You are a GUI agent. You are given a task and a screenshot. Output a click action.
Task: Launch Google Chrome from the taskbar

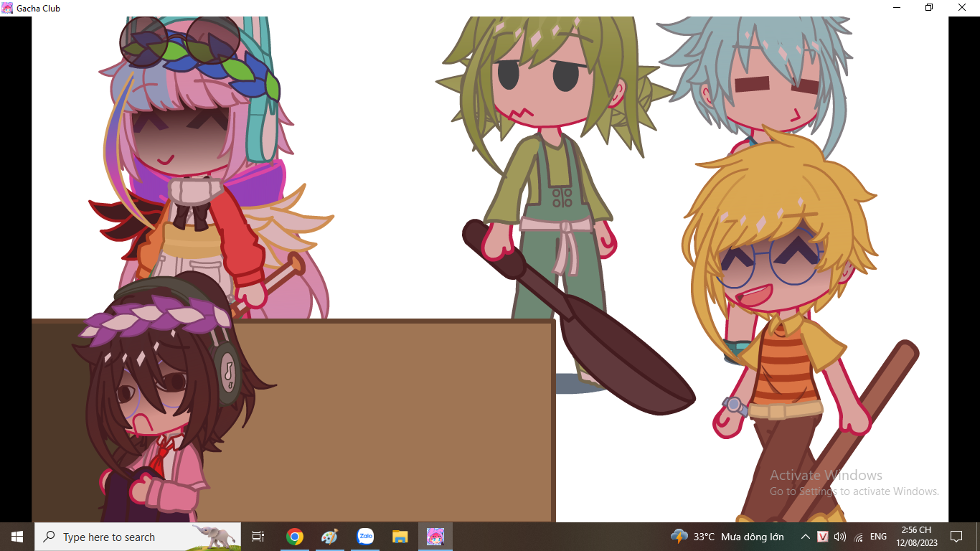pos(294,537)
